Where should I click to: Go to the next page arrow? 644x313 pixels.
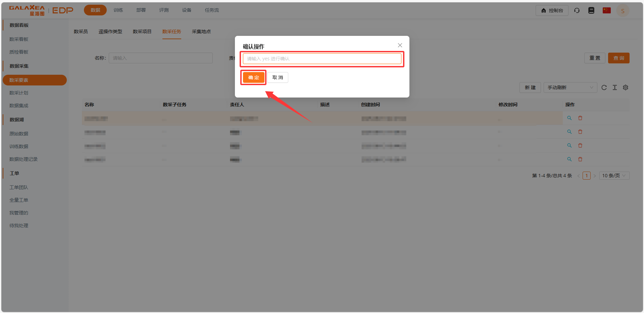594,176
